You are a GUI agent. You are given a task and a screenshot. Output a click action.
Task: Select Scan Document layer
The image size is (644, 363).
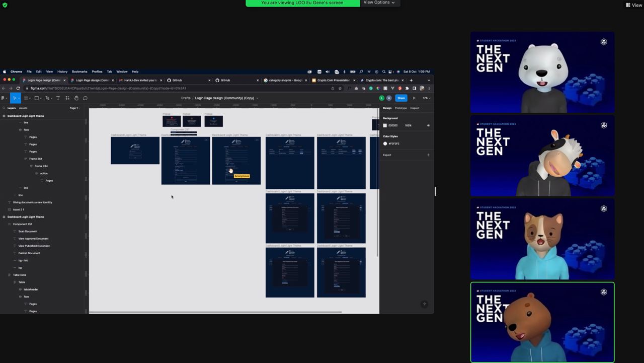coord(28,231)
